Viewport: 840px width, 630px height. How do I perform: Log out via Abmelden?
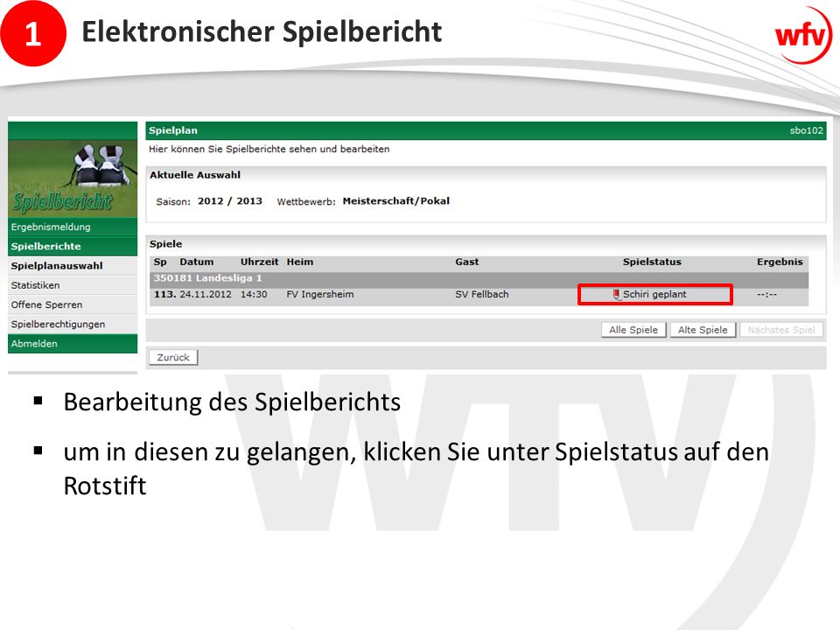click(x=73, y=343)
